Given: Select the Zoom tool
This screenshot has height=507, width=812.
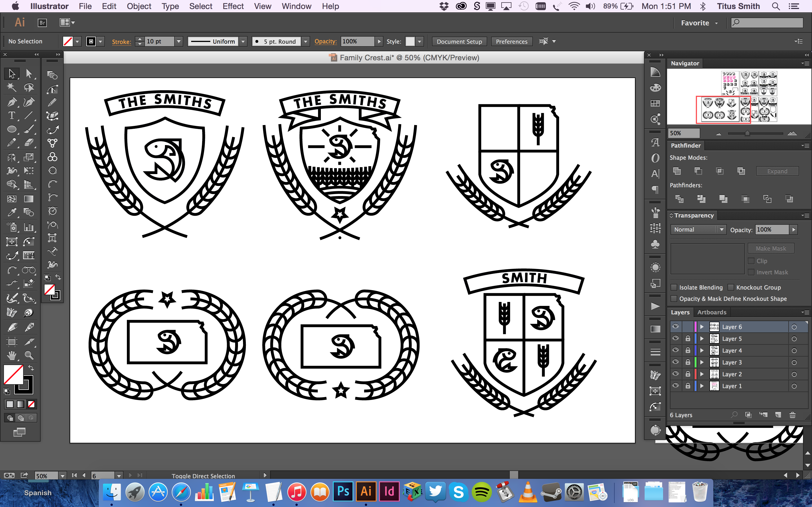Looking at the screenshot, I should 29,355.
